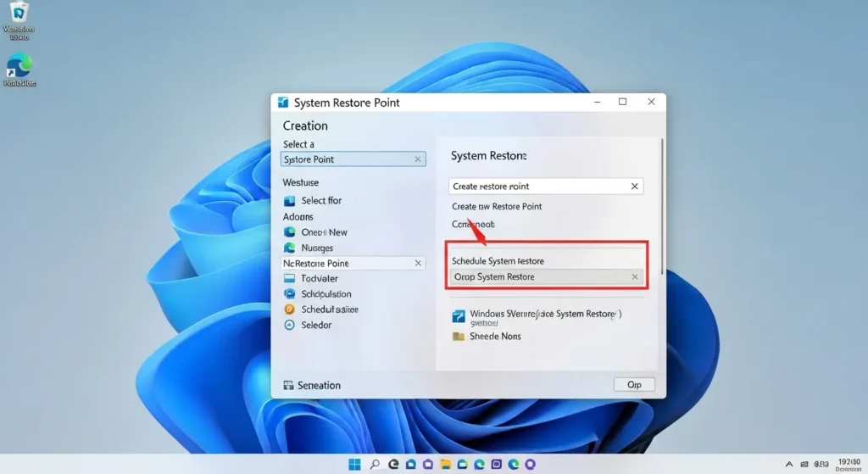
Task: Open the Recycle Bin desktop icon
Action: (19, 21)
